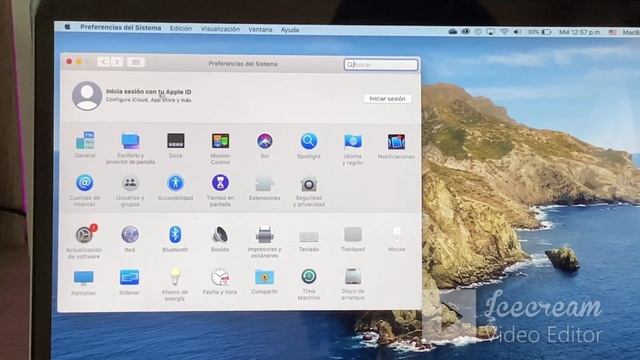This screenshot has height=360, width=640.
Task: Open Actualización de software preferences
Action: pos(84,234)
